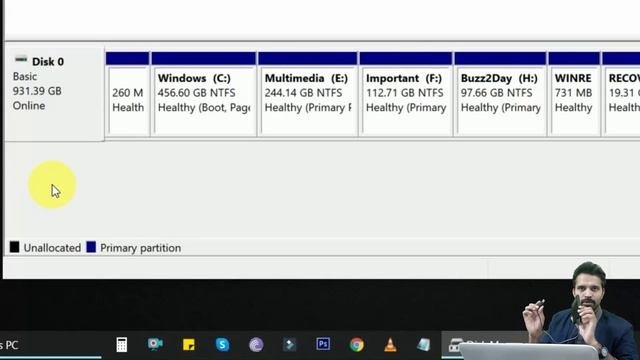Viewport: 640px width, 360px height.
Task: Open the Filmora taskbar icon
Action: tap(289, 344)
